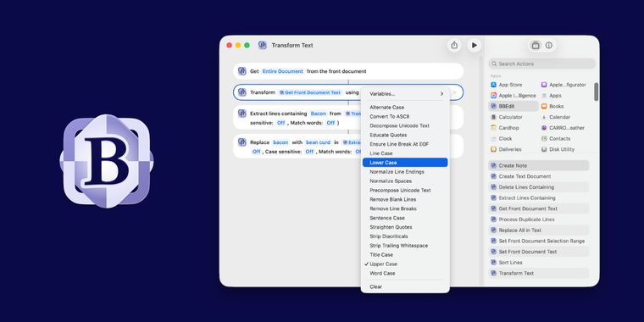This screenshot has width=644, height=322.
Task: Choose Decompose Unicode Text
Action: pos(405,125)
